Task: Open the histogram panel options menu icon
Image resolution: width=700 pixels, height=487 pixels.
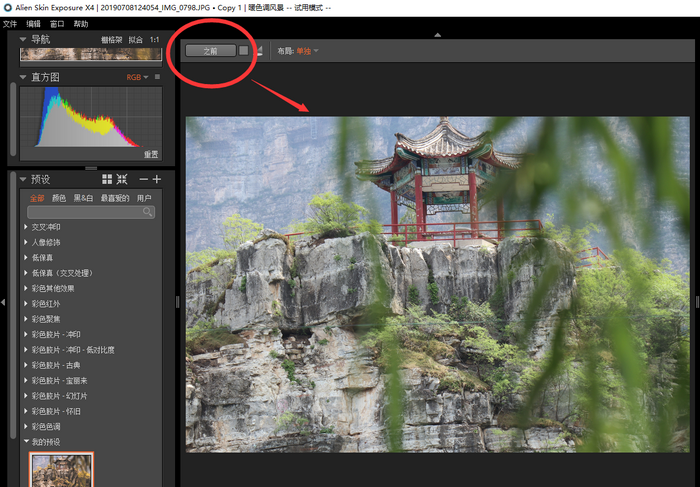Action: pyautogui.click(x=157, y=77)
